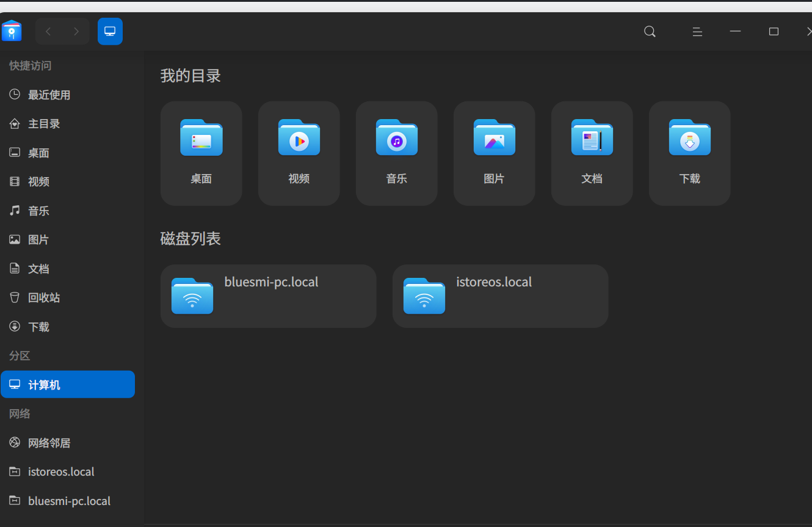The width and height of the screenshot is (812, 527).
Task: Open the search icon in the title bar
Action: coord(649,31)
